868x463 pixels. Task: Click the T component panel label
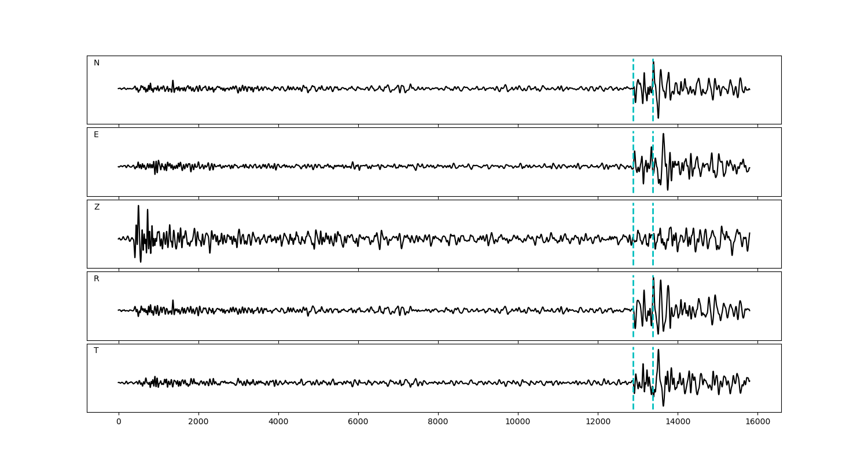coord(96,351)
